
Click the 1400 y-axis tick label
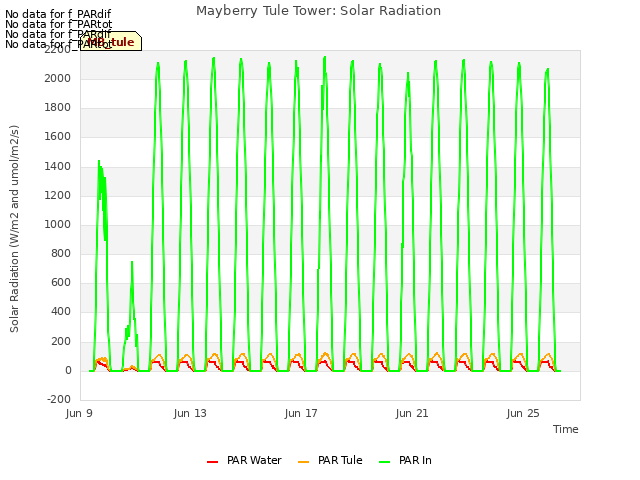(x=58, y=166)
